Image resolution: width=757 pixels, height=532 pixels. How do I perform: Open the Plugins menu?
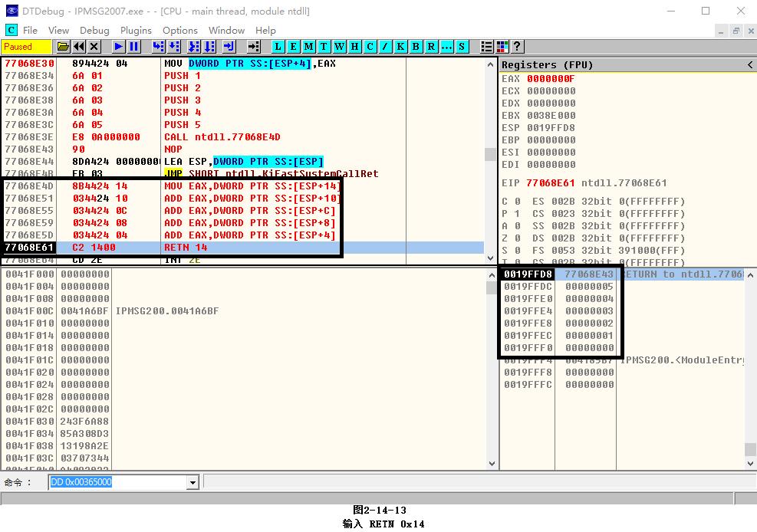click(136, 30)
